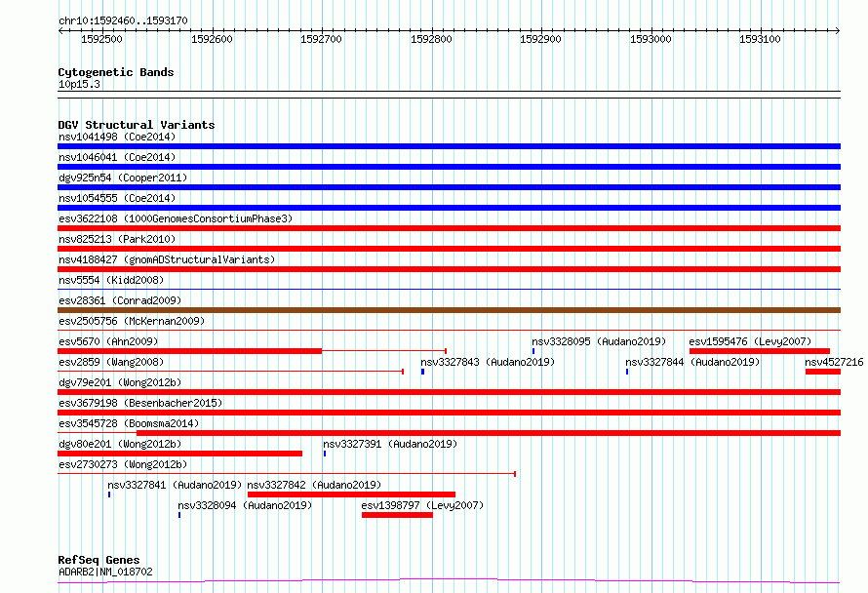This screenshot has width=868, height=593.
Task: Select the red esv1595476 variant bar
Action: (x=760, y=351)
